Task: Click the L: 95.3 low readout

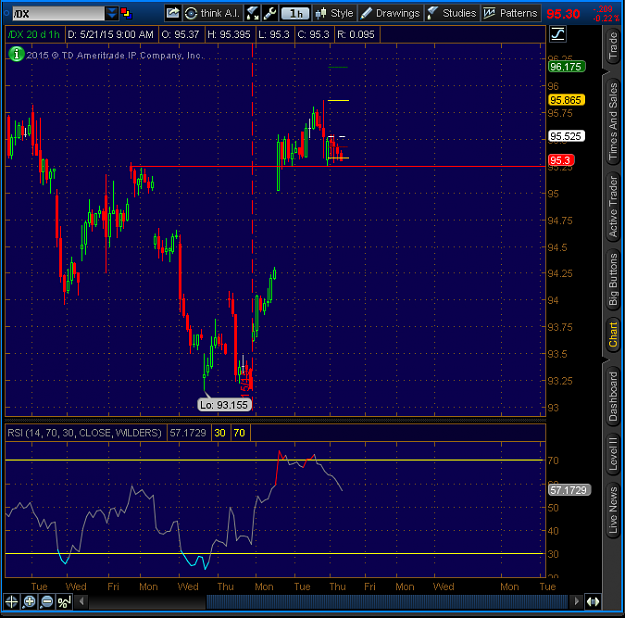Action: point(274,35)
